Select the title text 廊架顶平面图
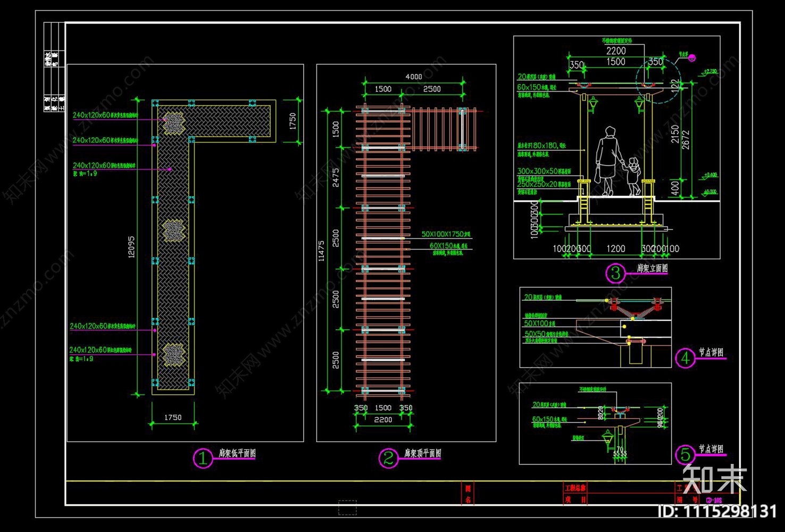The width and height of the screenshot is (785, 532). 423,453
